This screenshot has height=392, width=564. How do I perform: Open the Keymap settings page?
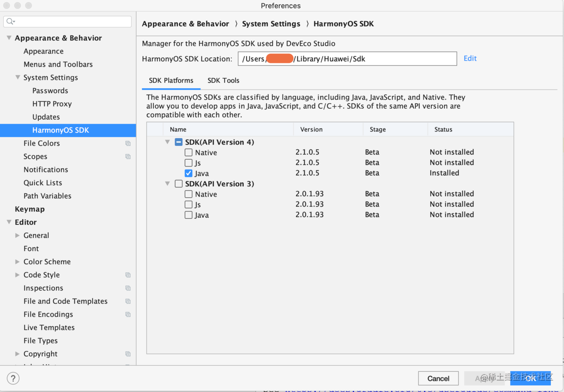[x=30, y=209]
